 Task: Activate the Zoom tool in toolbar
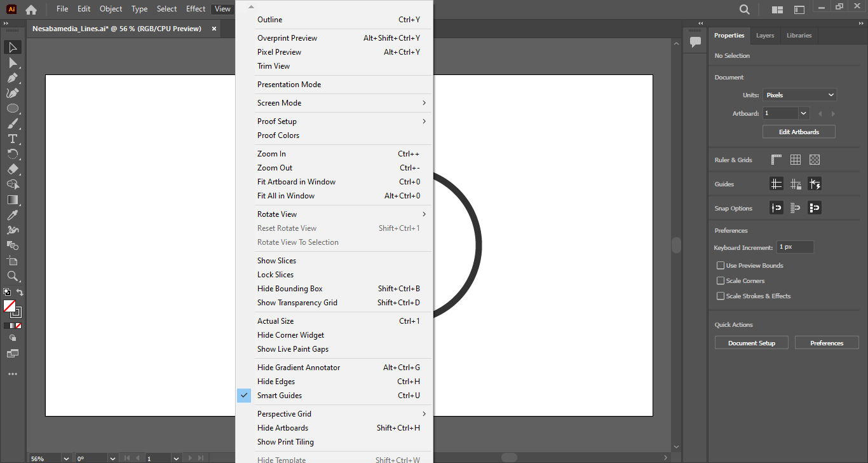[x=13, y=276]
